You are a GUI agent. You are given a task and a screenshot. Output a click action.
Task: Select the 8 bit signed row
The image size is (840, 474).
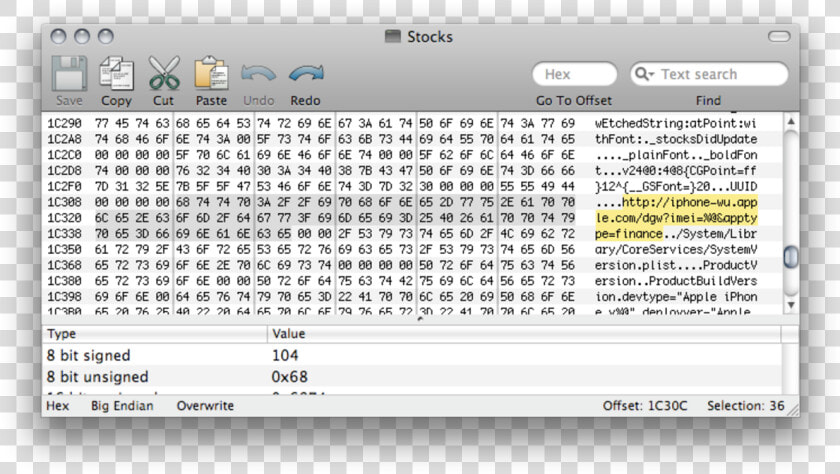tap(412, 355)
